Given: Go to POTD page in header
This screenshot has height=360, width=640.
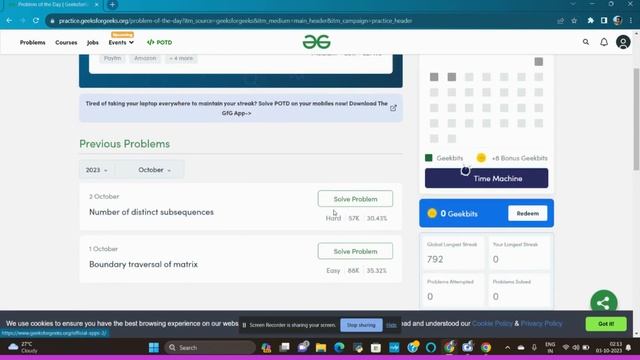Looking at the screenshot, I should (x=160, y=42).
